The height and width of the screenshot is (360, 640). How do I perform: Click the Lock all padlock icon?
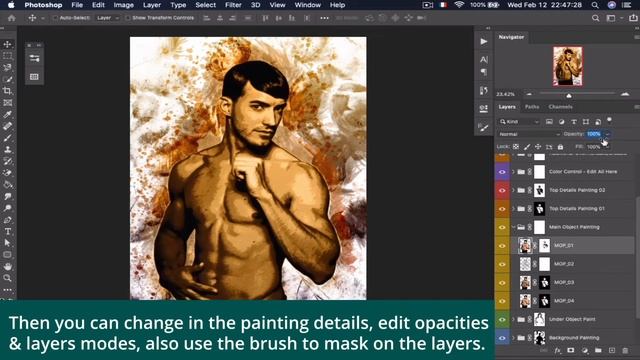560,147
